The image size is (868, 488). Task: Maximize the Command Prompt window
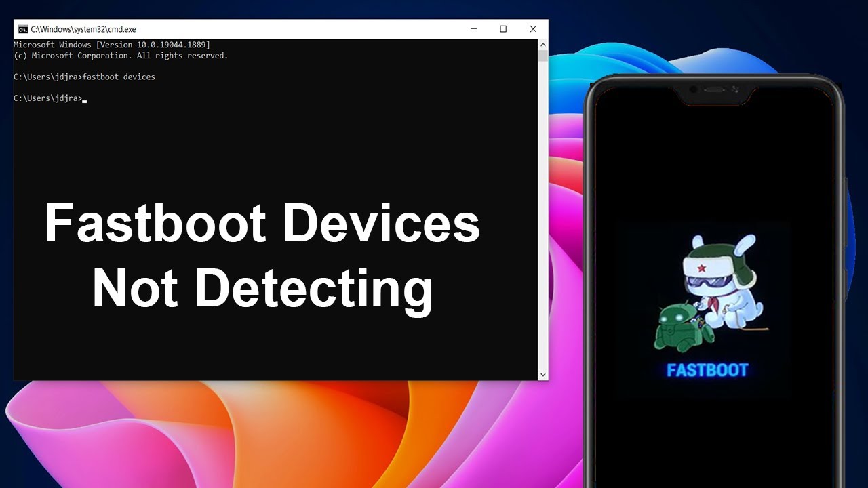click(503, 29)
